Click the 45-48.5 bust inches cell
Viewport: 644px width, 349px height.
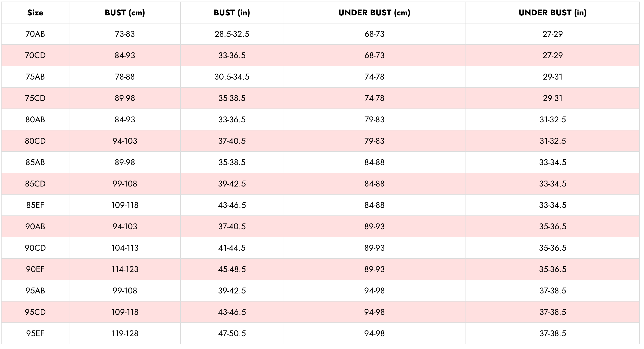[232, 269]
